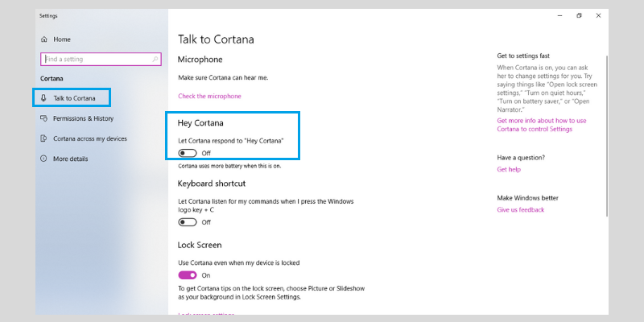
Task: Click the Home icon in sidebar
Action: coord(44,39)
